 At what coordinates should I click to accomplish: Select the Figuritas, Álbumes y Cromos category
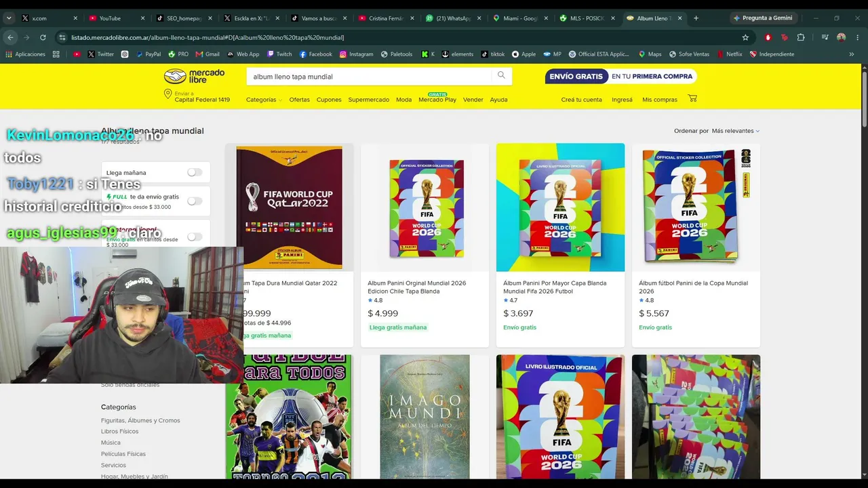click(140, 420)
